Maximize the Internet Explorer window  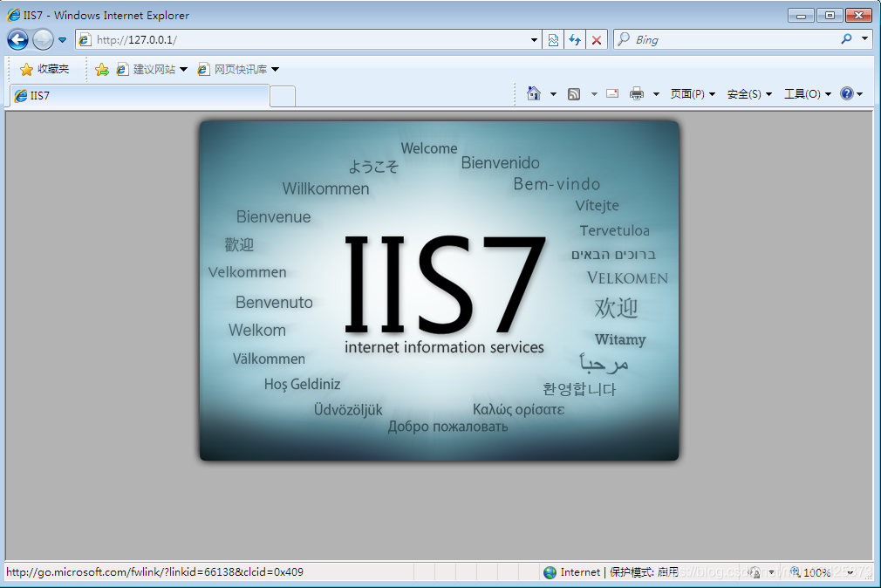coord(830,15)
